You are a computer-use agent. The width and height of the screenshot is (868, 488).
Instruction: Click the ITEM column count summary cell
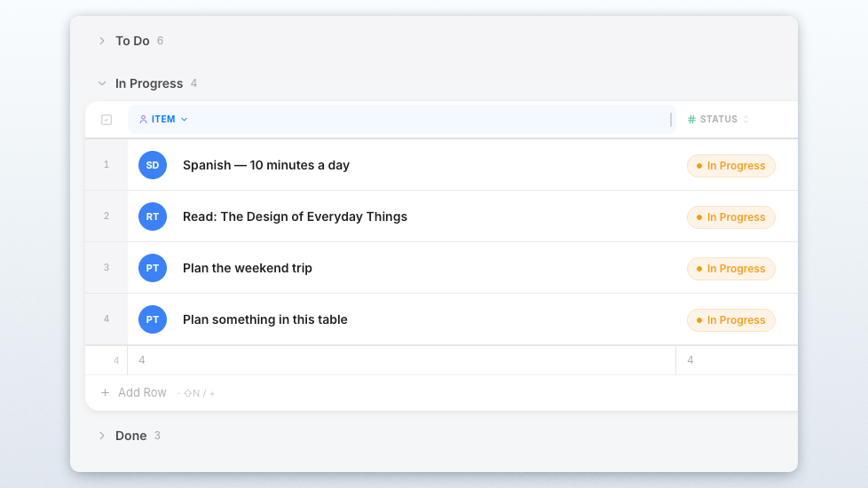tap(402, 360)
